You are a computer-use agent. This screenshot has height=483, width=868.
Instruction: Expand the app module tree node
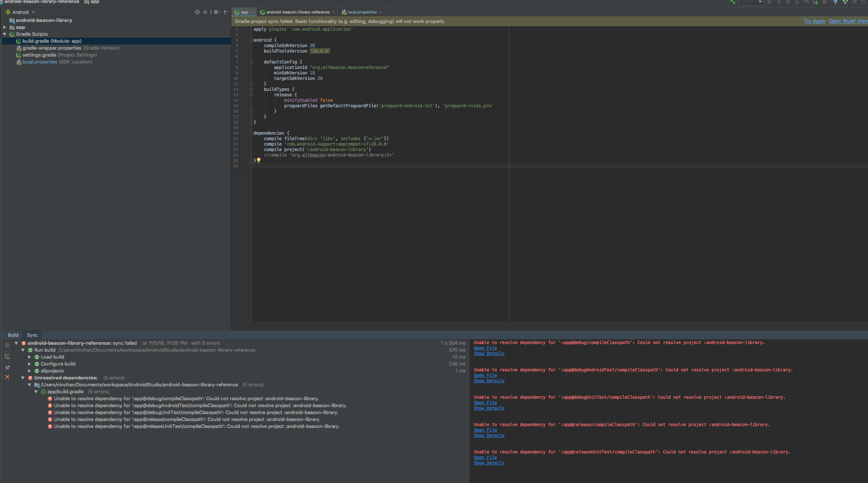point(5,27)
